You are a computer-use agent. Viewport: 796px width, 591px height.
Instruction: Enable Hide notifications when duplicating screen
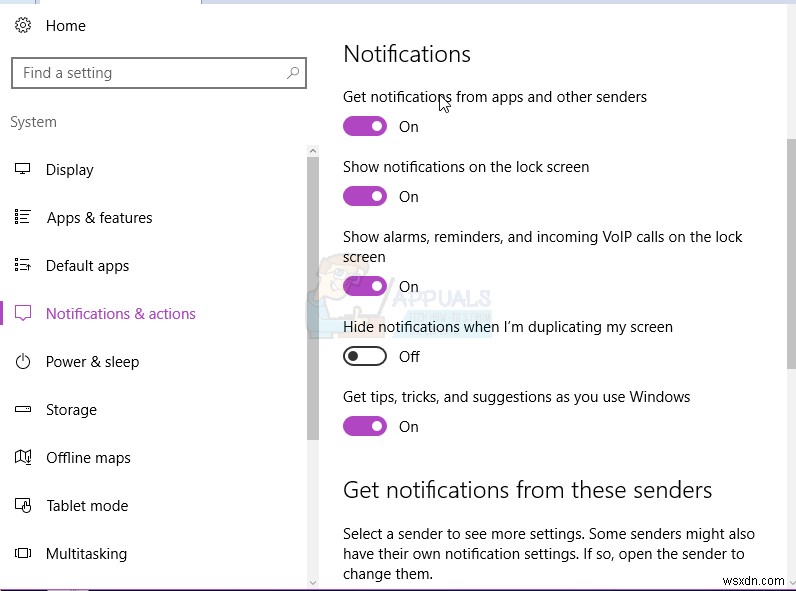[365, 356]
